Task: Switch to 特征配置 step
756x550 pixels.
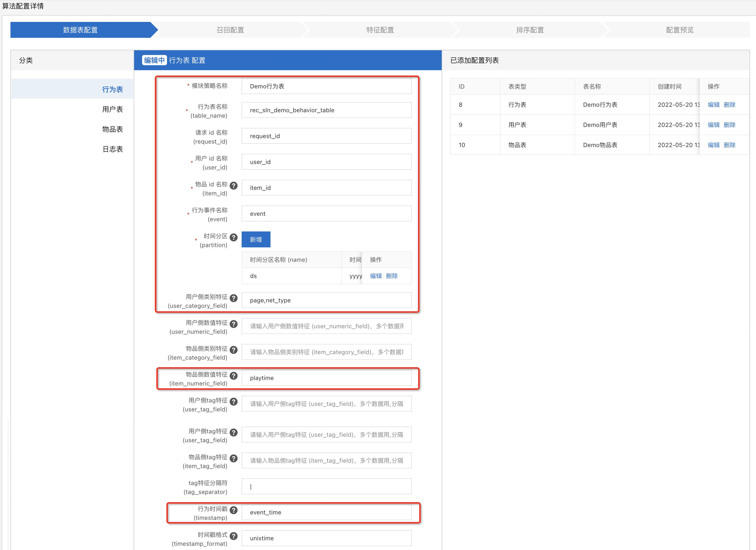Action: tap(380, 30)
